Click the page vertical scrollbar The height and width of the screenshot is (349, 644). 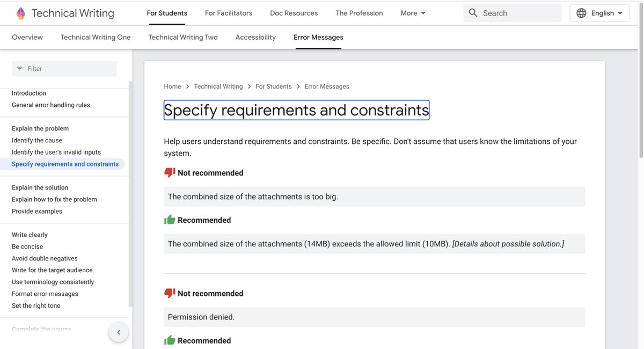pos(641,81)
